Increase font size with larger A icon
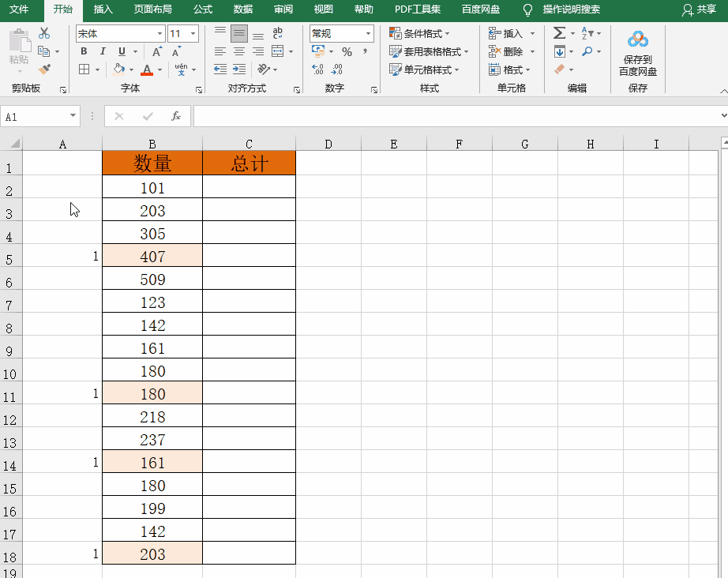This screenshot has height=578, width=728. [157, 51]
